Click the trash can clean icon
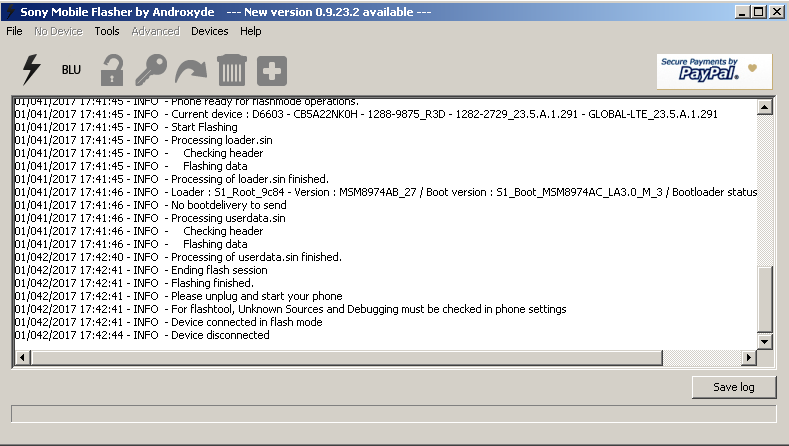Image resolution: width=789 pixels, height=446 pixels. tap(232, 70)
